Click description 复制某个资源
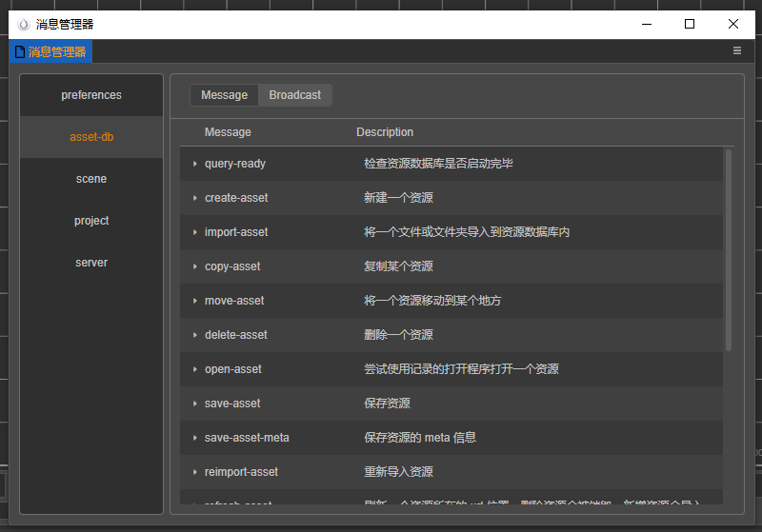Viewport: 762px width, 532px height. [398, 266]
